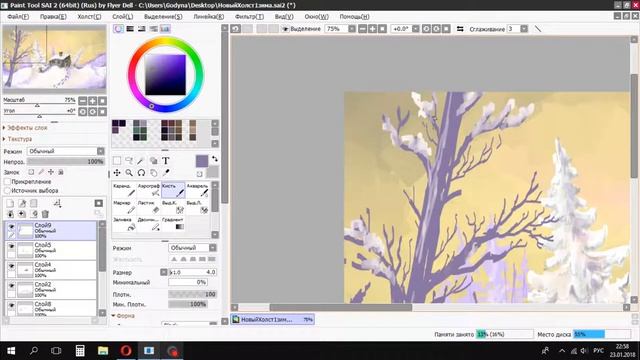Show the color wheel panel
The image size is (640, 360).
click(x=118, y=29)
